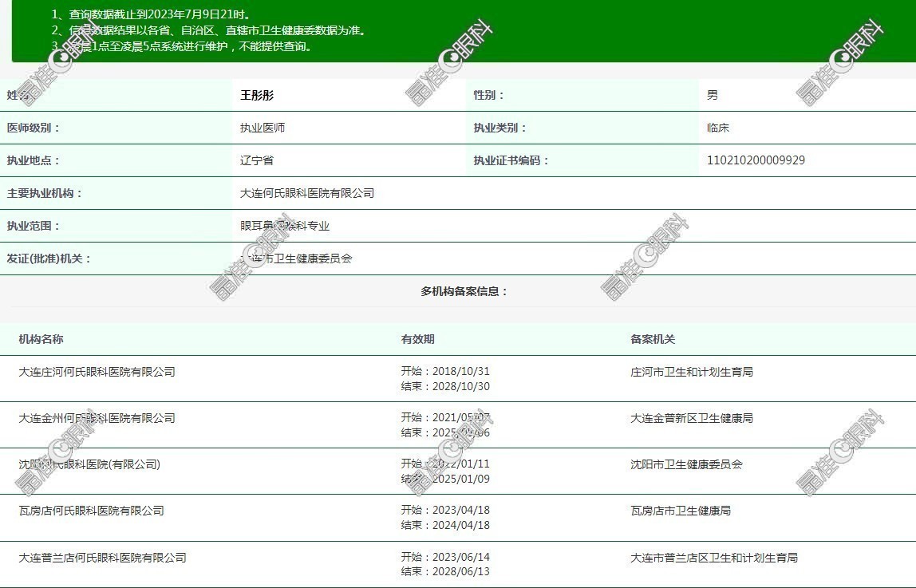The width and height of the screenshot is (916, 588).
Task: Select the value 辽宁省
Action: pos(256,160)
